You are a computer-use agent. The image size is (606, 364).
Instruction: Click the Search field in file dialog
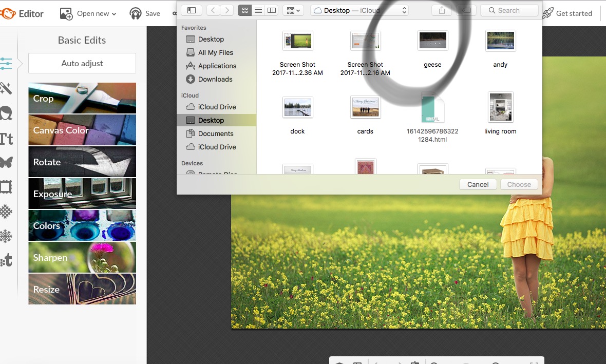[509, 10]
